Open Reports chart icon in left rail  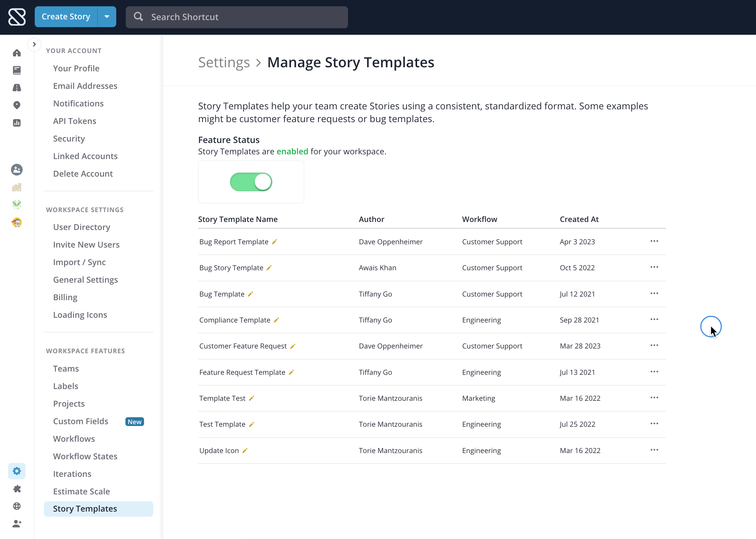(x=17, y=123)
